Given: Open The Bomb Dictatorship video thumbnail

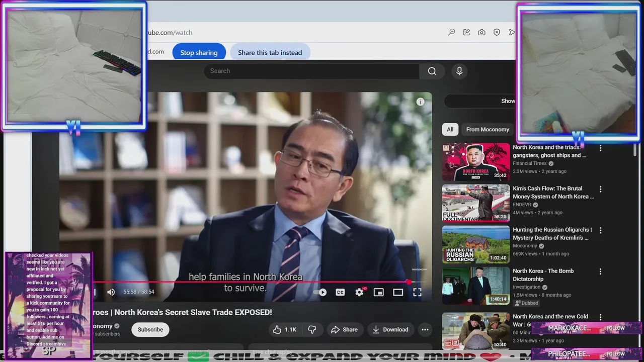Looking at the screenshot, I should pos(476,286).
